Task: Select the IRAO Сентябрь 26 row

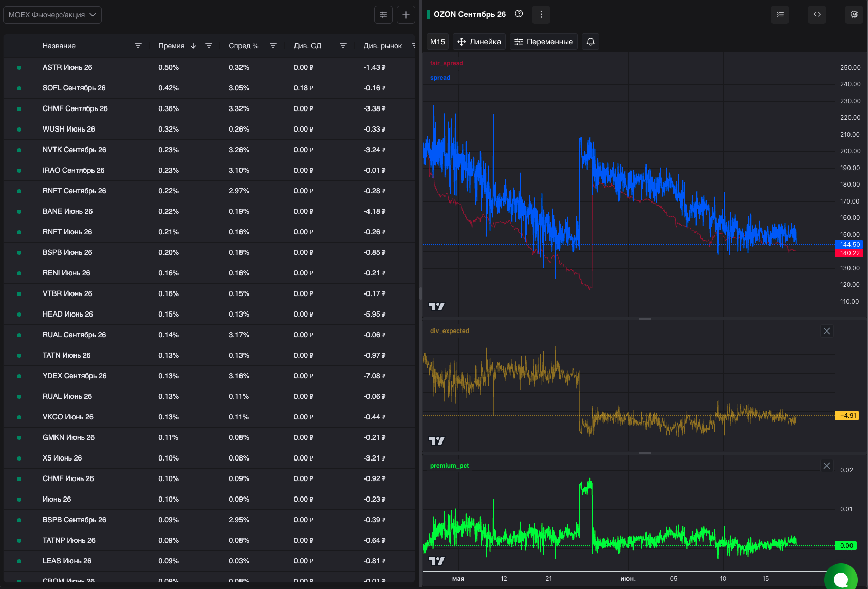Action: coord(209,170)
